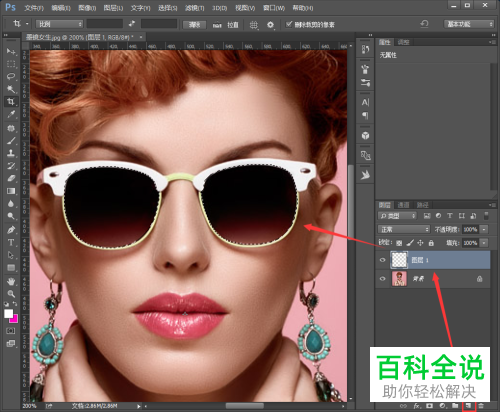Select the Clone Stamp tool

point(11,153)
